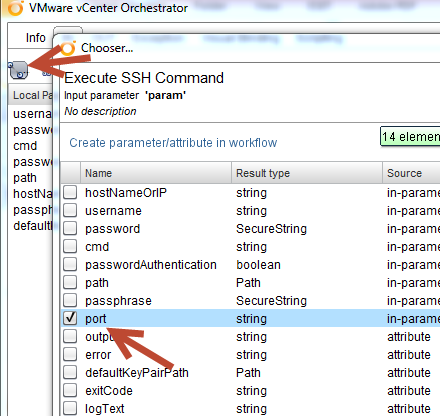Click attribute source in exitCode row
The image size is (440, 416).
point(409,391)
